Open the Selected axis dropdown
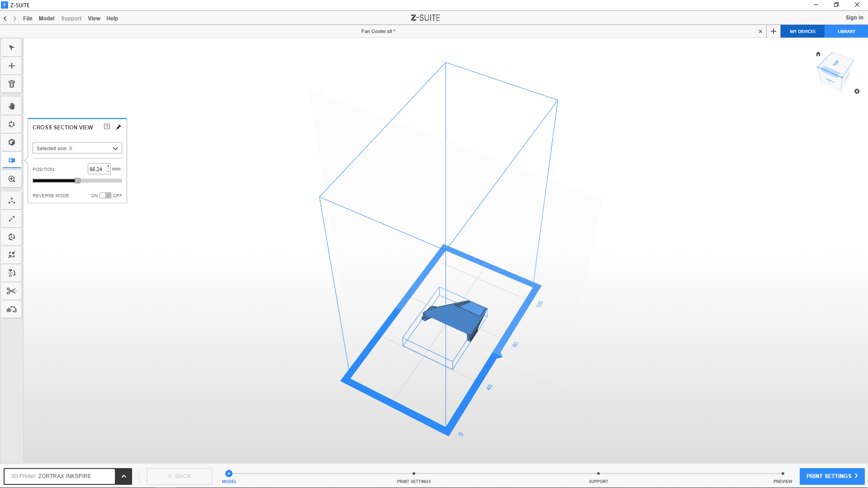 [x=77, y=148]
